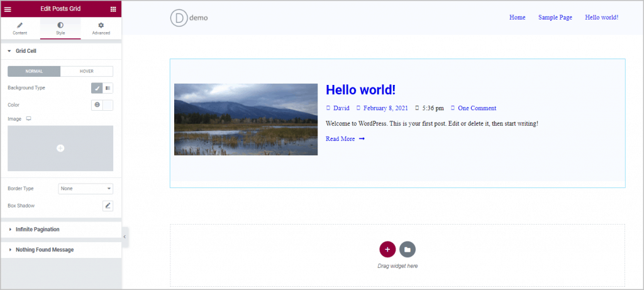Select classic background type brush icon
The width and height of the screenshot is (644, 290).
tap(97, 88)
